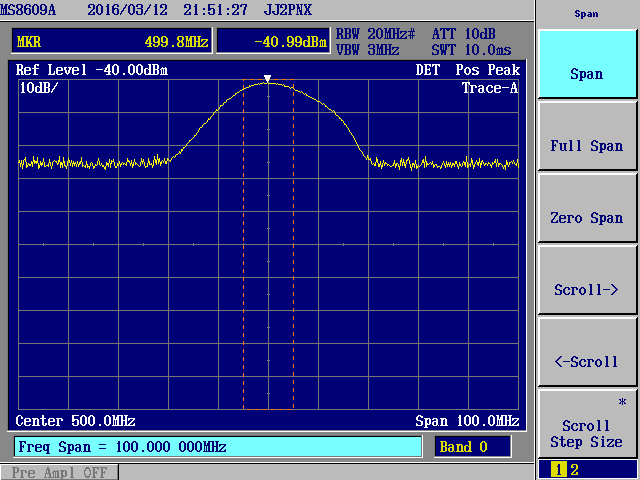
Task: Click the Band 0 indicator
Action: pos(472,447)
